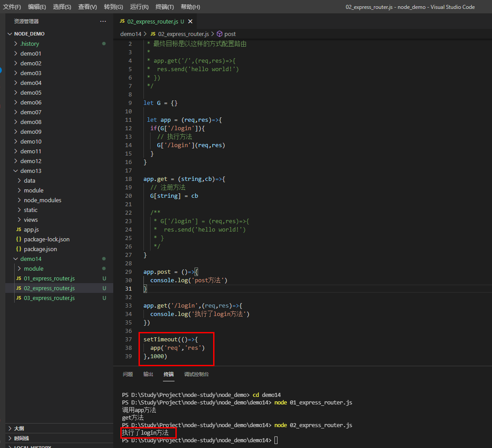492x448 pixels.
Task: Click line number 31 in gutter
Action: (129, 289)
